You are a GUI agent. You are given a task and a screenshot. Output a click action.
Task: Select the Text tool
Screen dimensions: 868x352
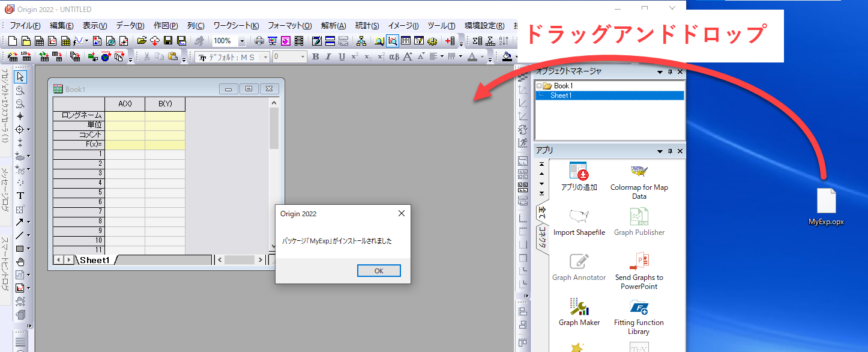click(x=20, y=195)
